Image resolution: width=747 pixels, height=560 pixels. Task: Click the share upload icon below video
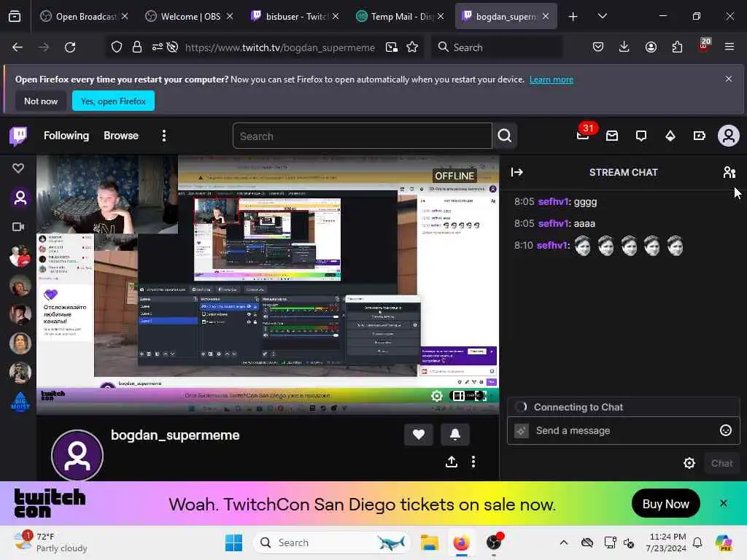(x=452, y=462)
